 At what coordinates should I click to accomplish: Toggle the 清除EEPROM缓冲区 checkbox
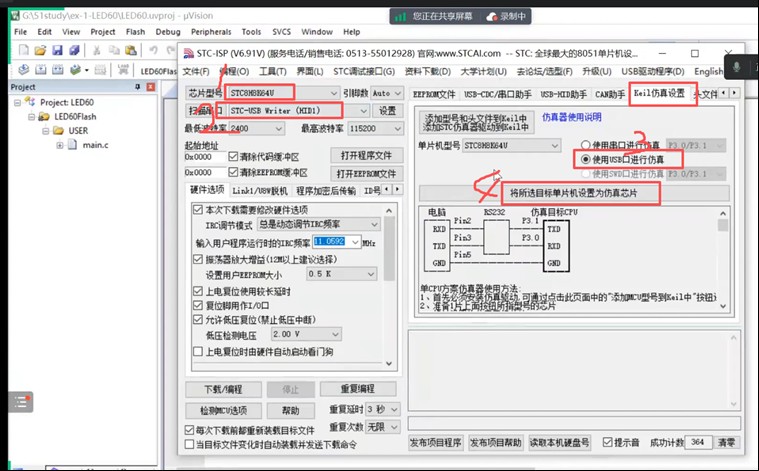click(233, 172)
